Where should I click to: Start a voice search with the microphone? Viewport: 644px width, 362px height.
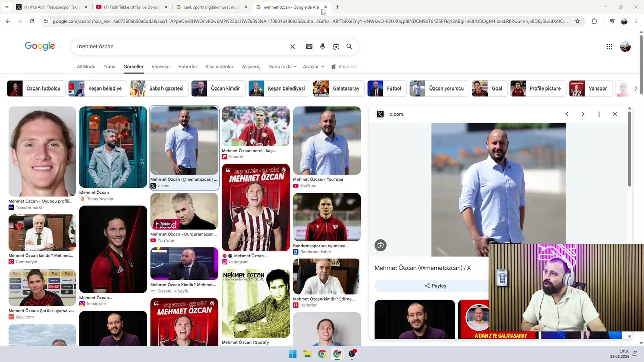click(323, 46)
